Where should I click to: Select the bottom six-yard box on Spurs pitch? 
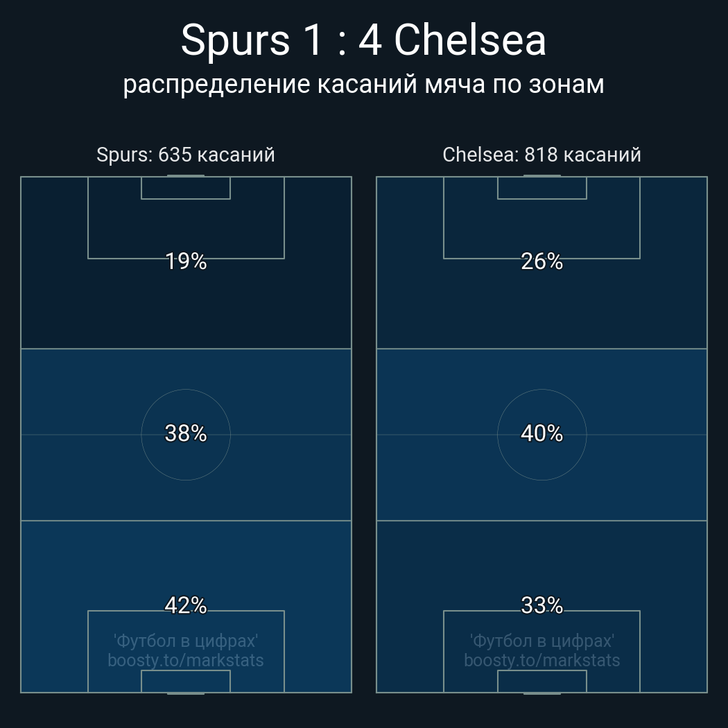click(x=186, y=682)
